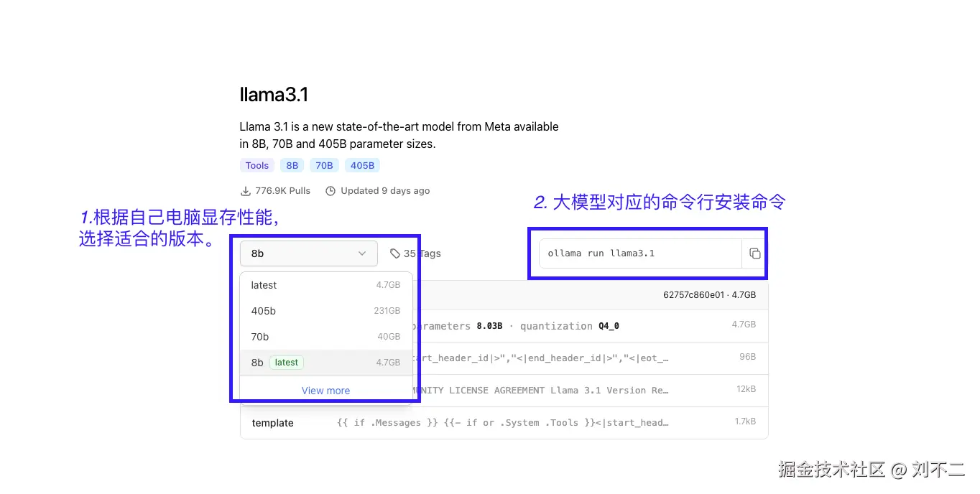Click the tag icon beside 35 Tags
This screenshot has height=494, width=980.
[x=395, y=253]
